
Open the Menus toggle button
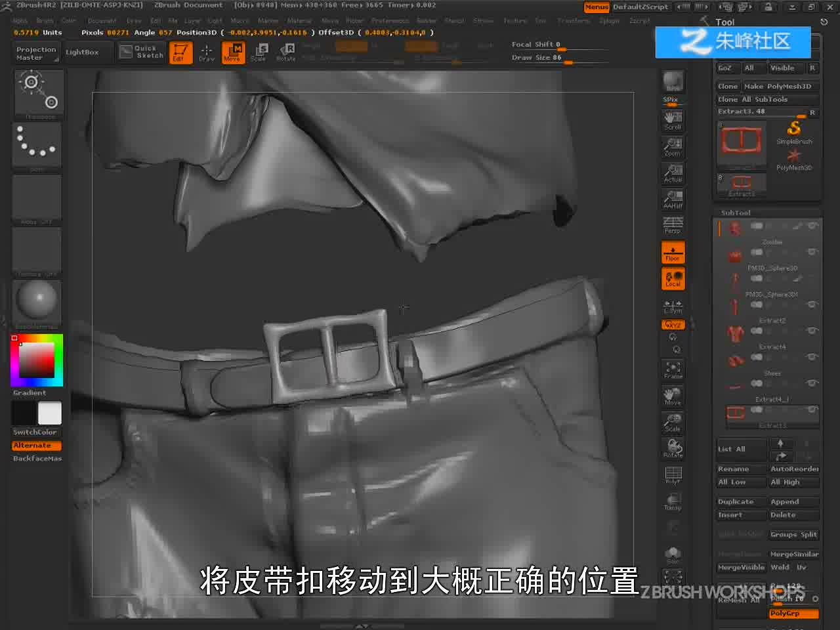(597, 7)
